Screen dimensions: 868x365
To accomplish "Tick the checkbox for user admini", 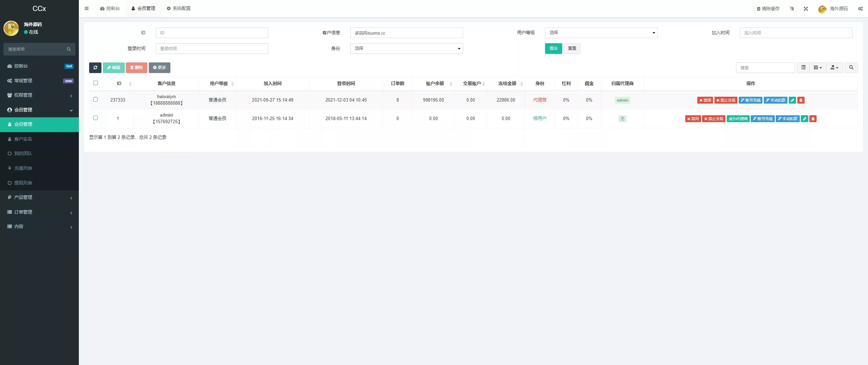I will (95, 118).
